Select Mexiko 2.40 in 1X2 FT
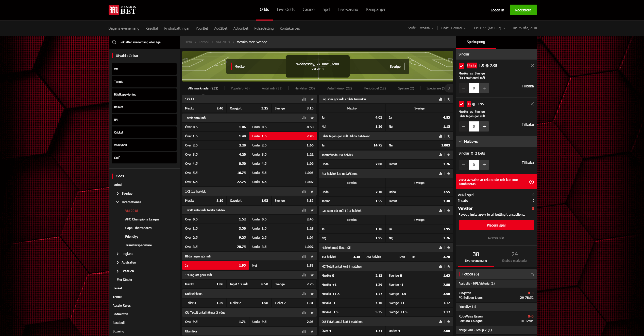This screenshot has height=336, width=644. click(x=204, y=108)
